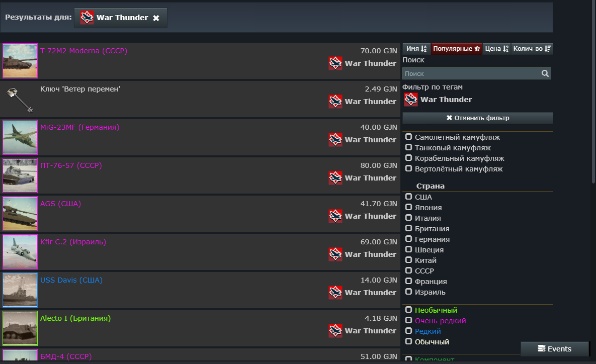Check the Швеция country filter
The image size is (596, 364).
[x=408, y=250]
